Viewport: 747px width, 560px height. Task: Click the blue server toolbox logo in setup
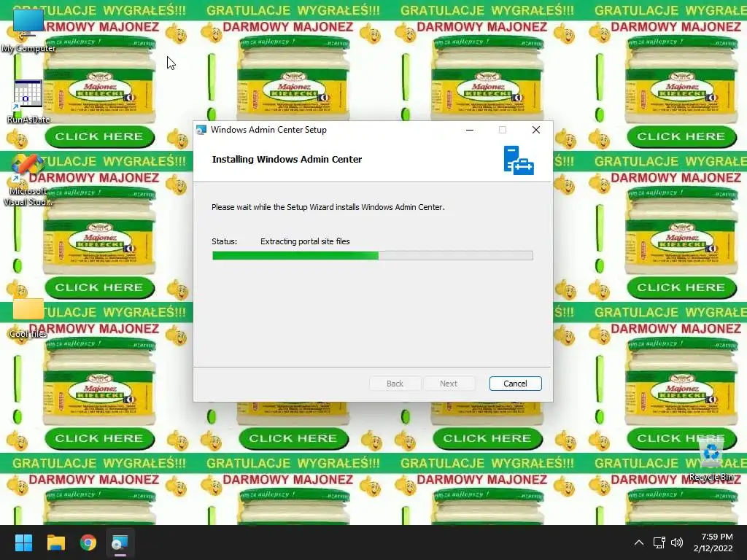pos(519,160)
